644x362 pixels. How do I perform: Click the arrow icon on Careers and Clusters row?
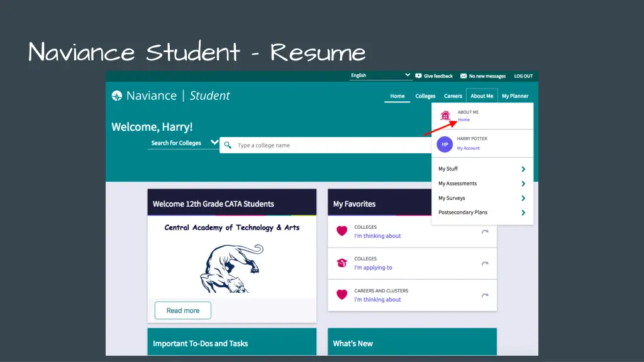coord(485,295)
